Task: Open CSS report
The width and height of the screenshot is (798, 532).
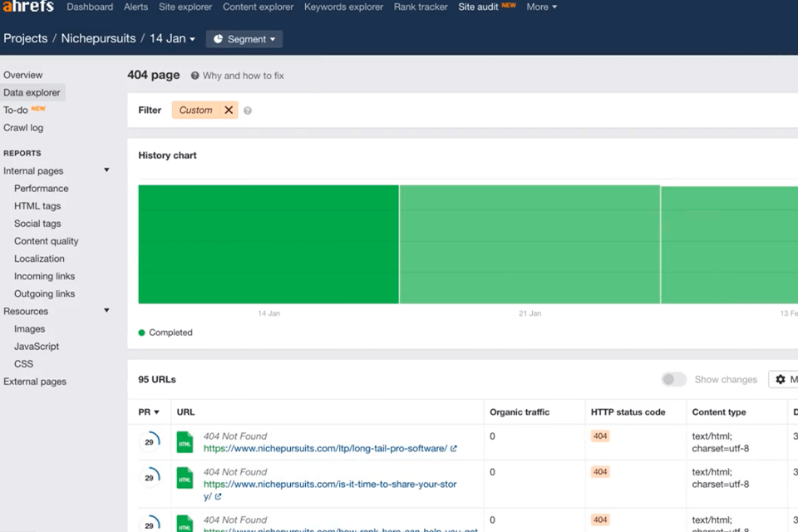Action: pos(23,364)
